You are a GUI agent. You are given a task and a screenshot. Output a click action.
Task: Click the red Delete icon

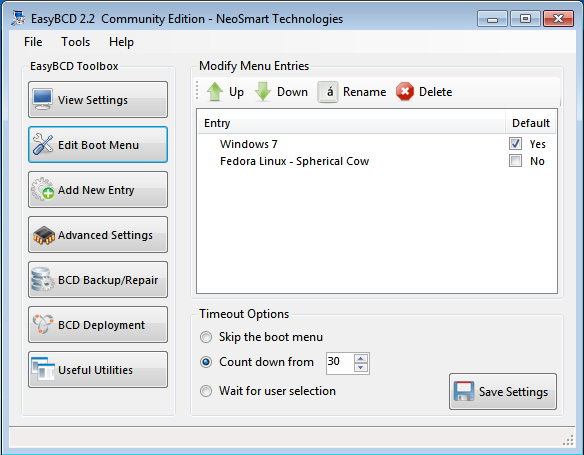(405, 92)
